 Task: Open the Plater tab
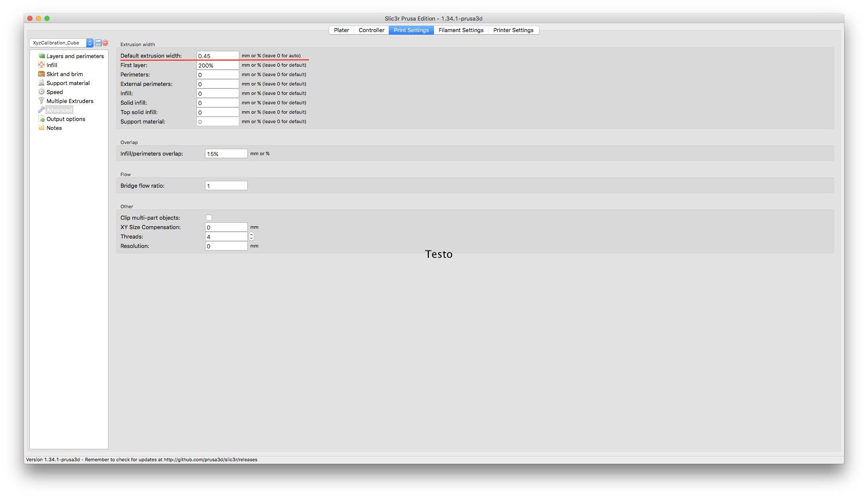pyautogui.click(x=341, y=30)
